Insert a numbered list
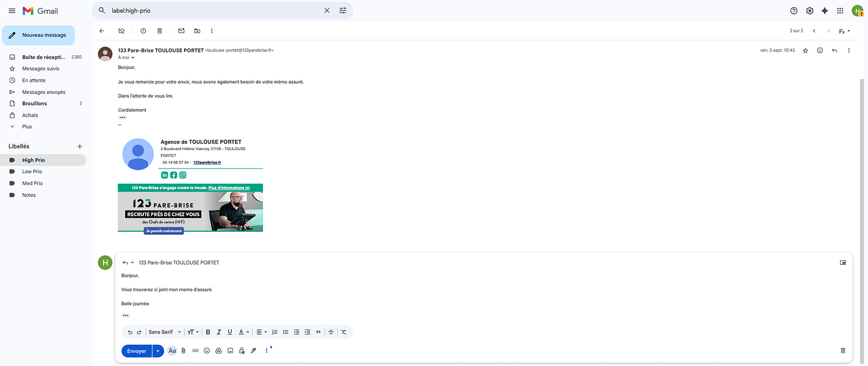 click(274, 332)
